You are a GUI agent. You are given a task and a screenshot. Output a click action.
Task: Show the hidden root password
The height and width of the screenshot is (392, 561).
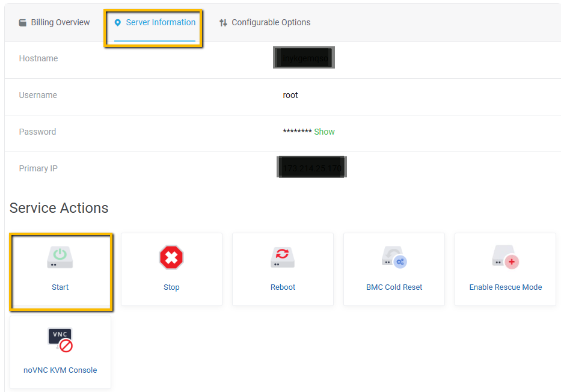[x=324, y=132]
